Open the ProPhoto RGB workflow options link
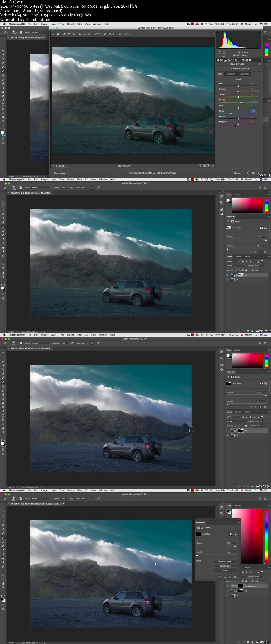271x644 pixels. (x=152, y=173)
